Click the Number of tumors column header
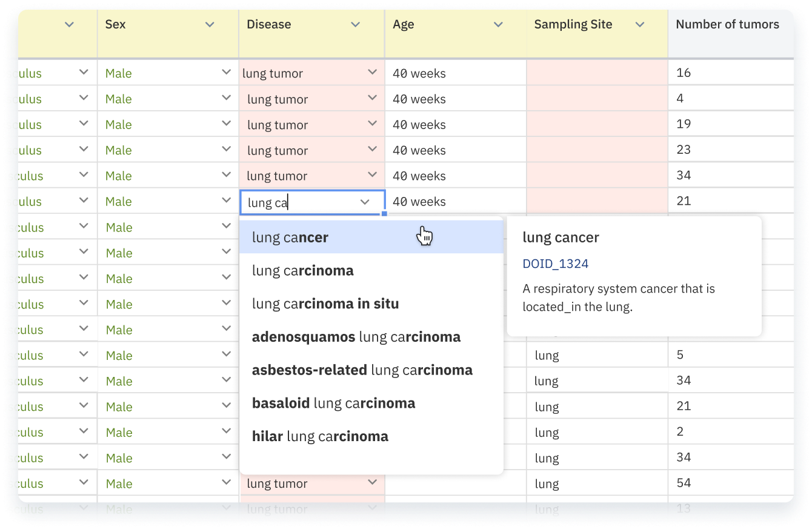The image size is (812, 529). [727, 25]
